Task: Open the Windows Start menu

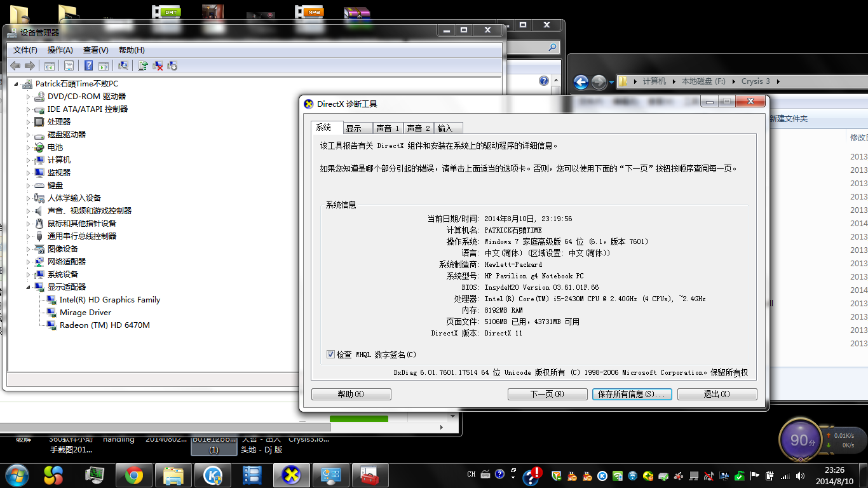Action: click(x=16, y=475)
